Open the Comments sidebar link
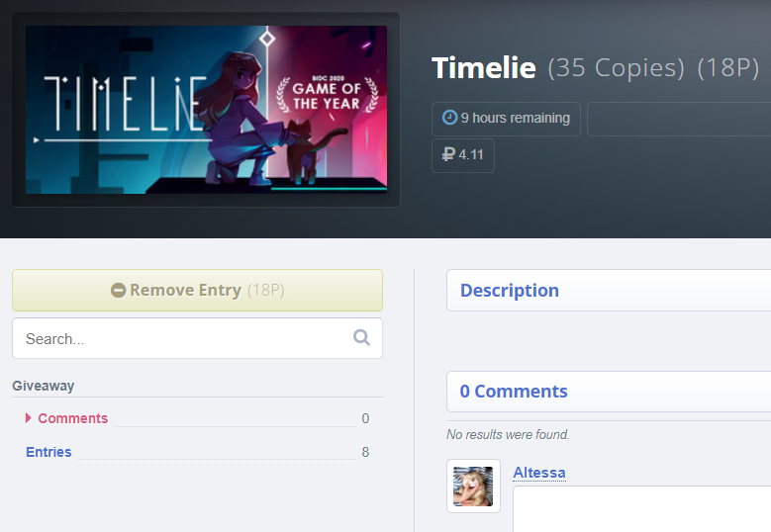The height and width of the screenshot is (532, 771). click(x=73, y=418)
